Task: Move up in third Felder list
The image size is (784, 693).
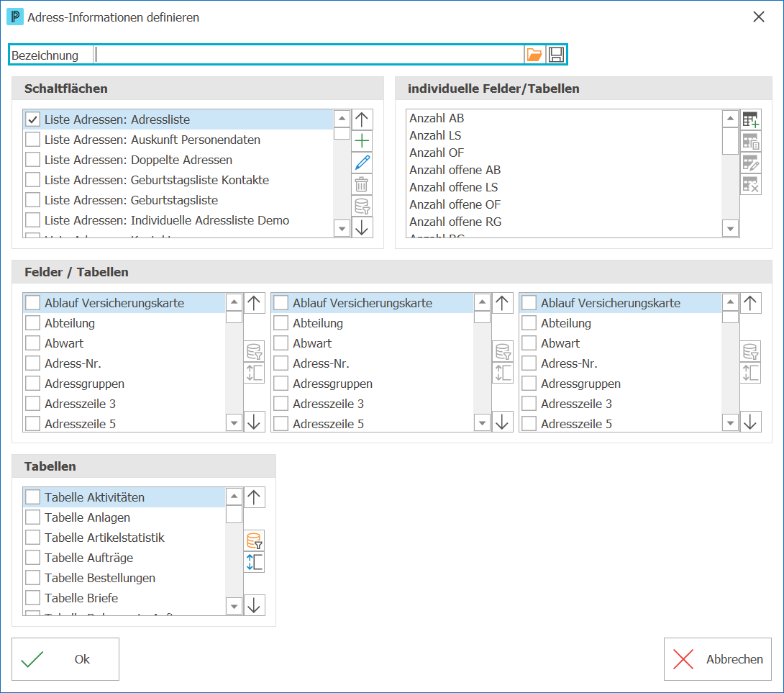Action: [750, 303]
